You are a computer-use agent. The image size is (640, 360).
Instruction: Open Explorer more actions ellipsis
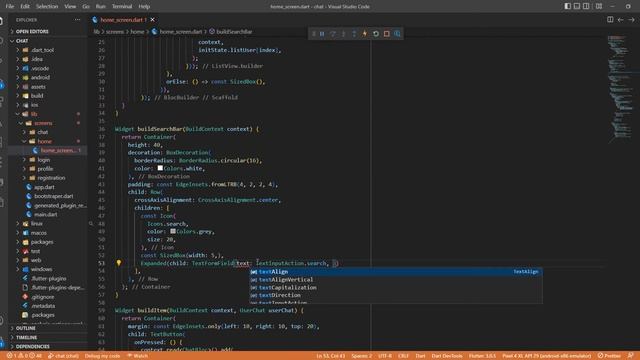click(77, 20)
